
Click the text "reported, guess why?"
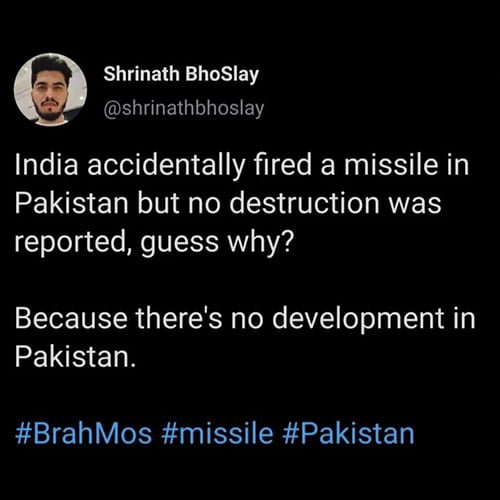[154, 243]
